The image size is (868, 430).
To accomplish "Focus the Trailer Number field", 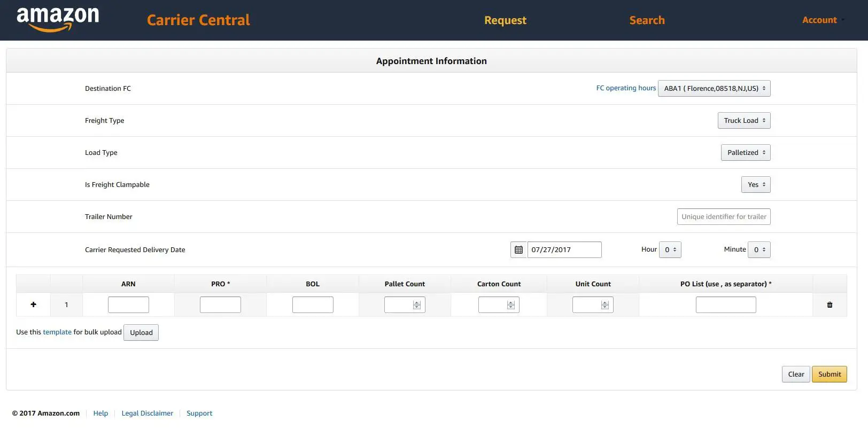I will click(x=724, y=216).
